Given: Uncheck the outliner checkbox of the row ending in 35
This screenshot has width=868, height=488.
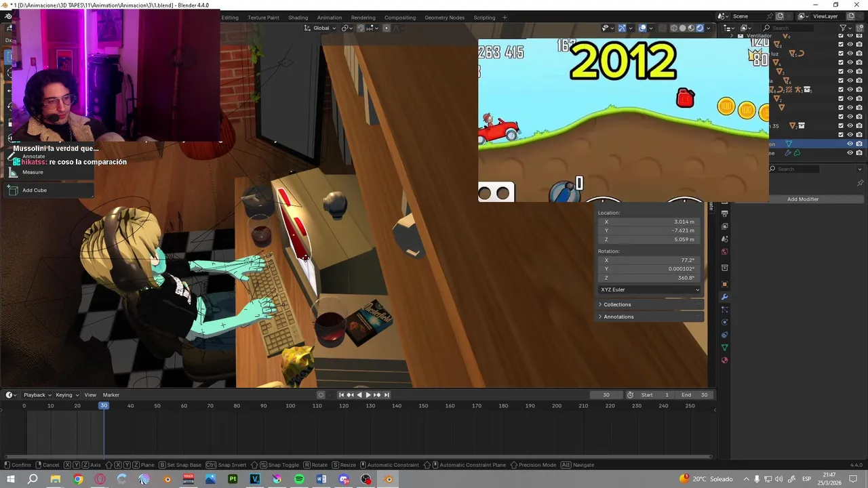Looking at the screenshot, I should [x=841, y=125].
